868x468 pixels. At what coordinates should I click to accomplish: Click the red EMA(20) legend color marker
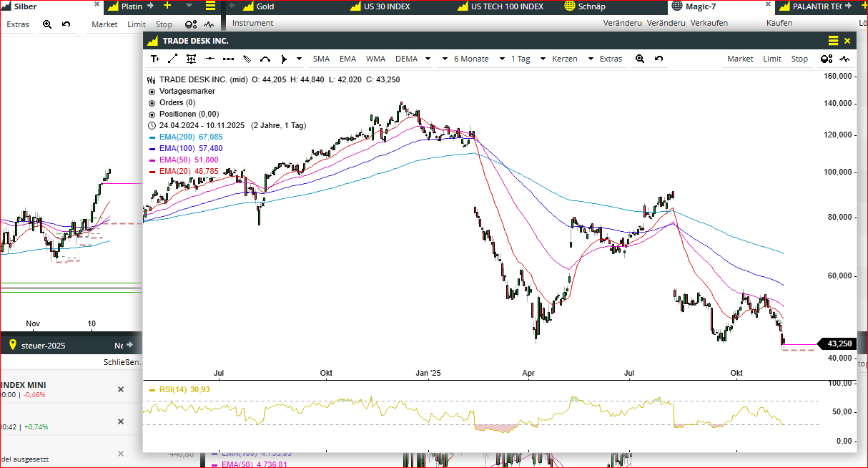pyautogui.click(x=153, y=172)
